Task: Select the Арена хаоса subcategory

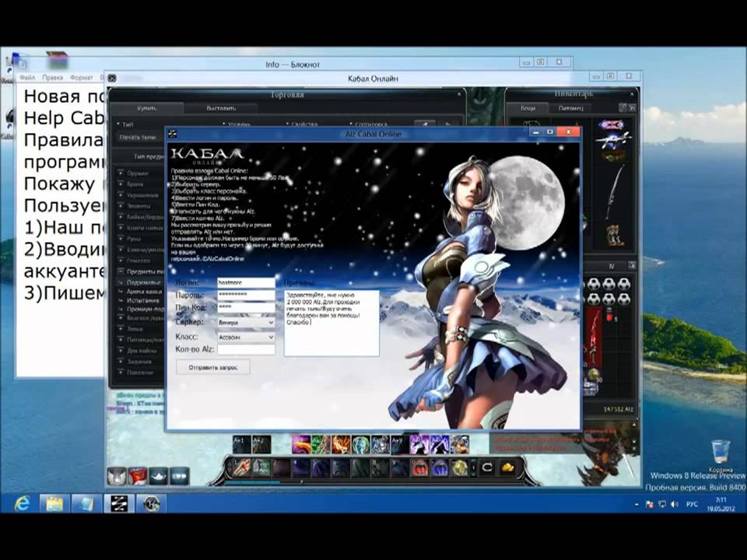Action: click(x=145, y=292)
